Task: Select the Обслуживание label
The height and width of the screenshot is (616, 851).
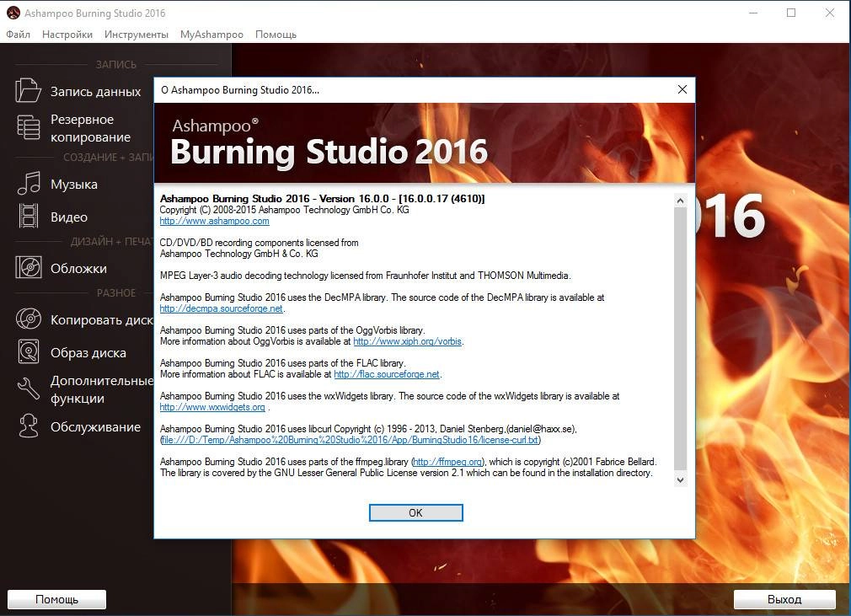Action: pyautogui.click(x=95, y=427)
